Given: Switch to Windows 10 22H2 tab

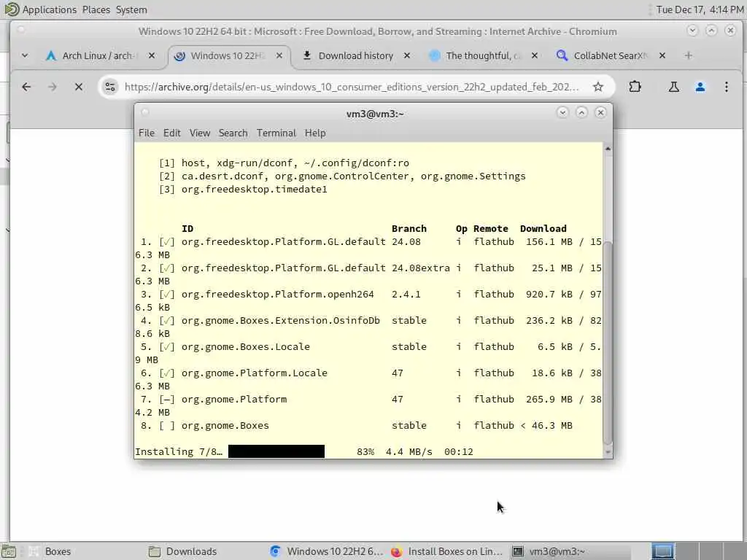Looking at the screenshot, I should pos(228,55).
